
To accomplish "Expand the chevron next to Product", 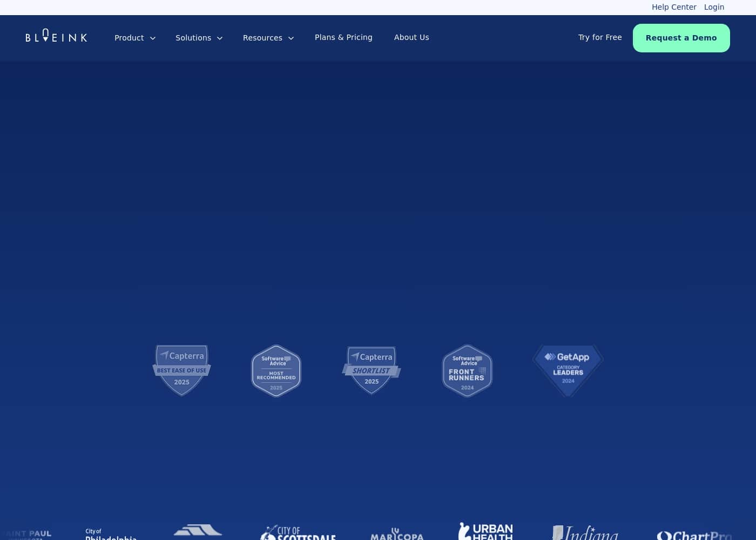I will [x=153, y=38].
